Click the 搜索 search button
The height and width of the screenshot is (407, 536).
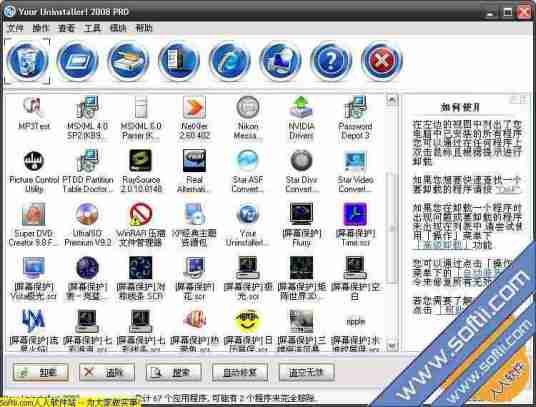point(173,372)
